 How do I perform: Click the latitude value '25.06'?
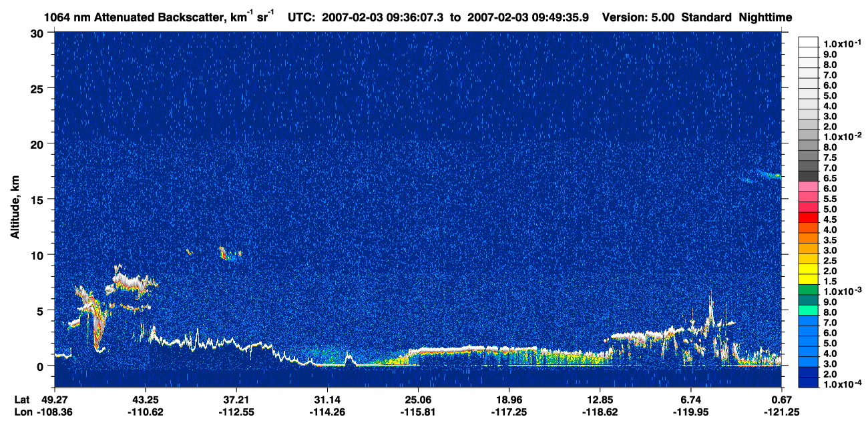tap(418, 399)
